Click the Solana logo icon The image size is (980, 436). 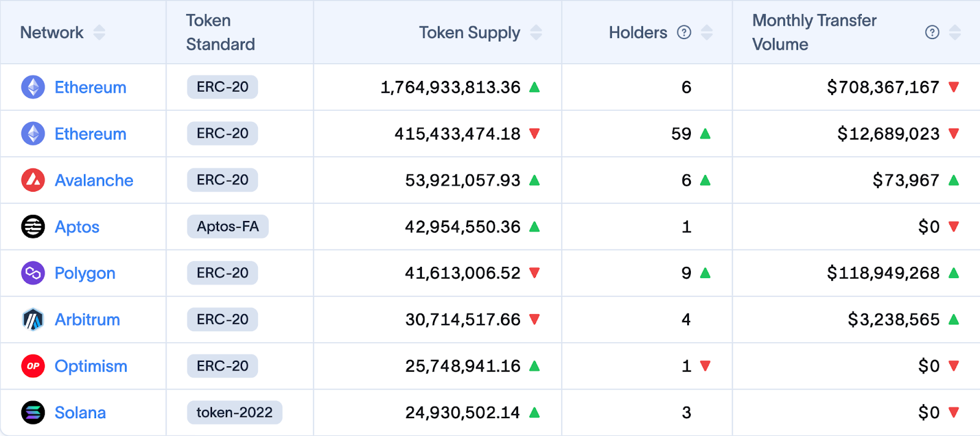point(33,413)
